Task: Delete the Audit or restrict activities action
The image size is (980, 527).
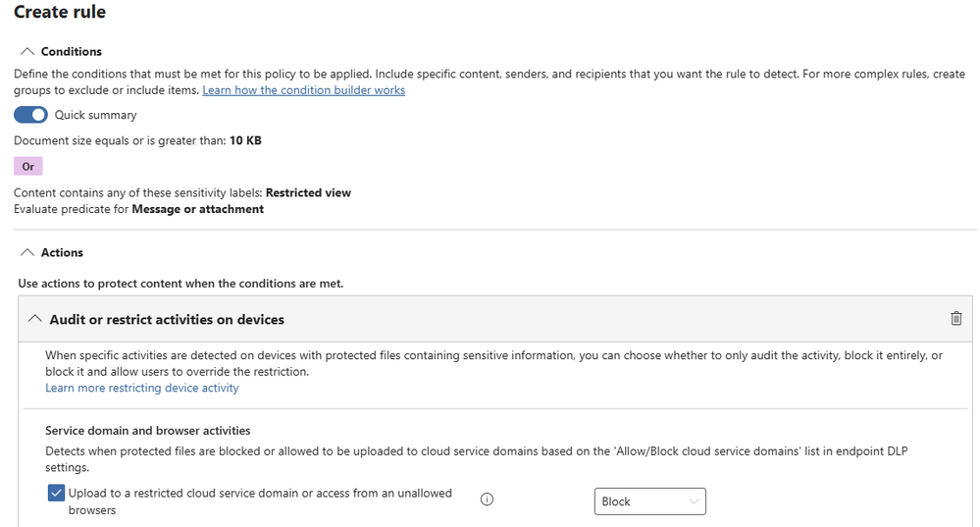Action: pyautogui.click(x=955, y=319)
